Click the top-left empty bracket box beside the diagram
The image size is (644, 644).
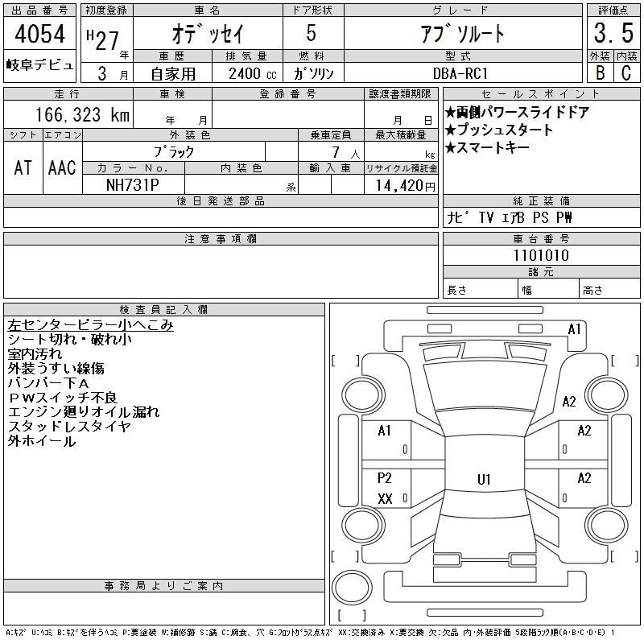346,360
